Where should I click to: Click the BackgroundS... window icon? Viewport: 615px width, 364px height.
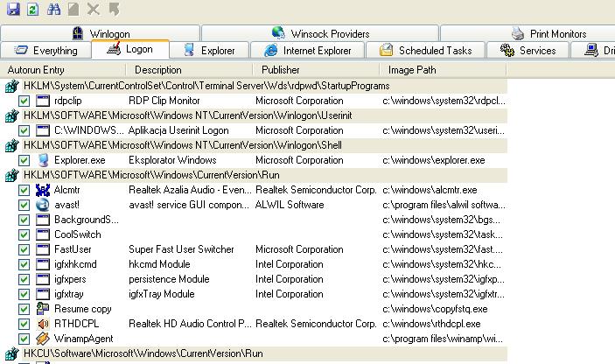[43, 220]
